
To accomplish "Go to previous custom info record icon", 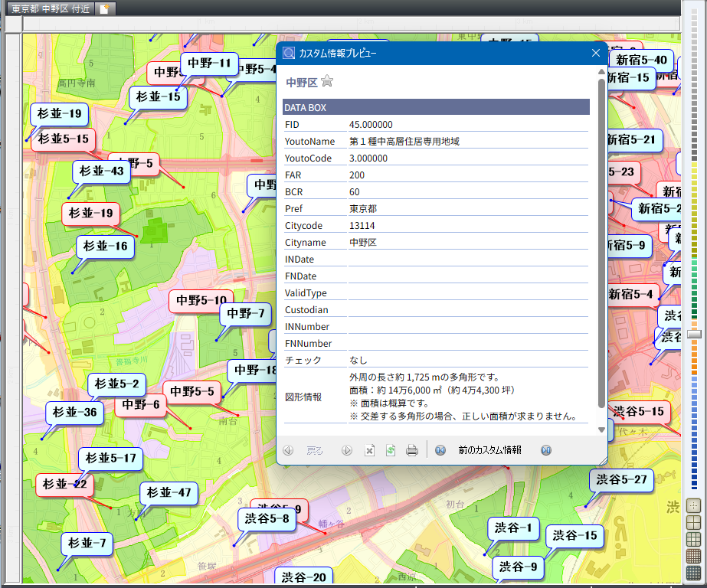I will [x=440, y=450].
